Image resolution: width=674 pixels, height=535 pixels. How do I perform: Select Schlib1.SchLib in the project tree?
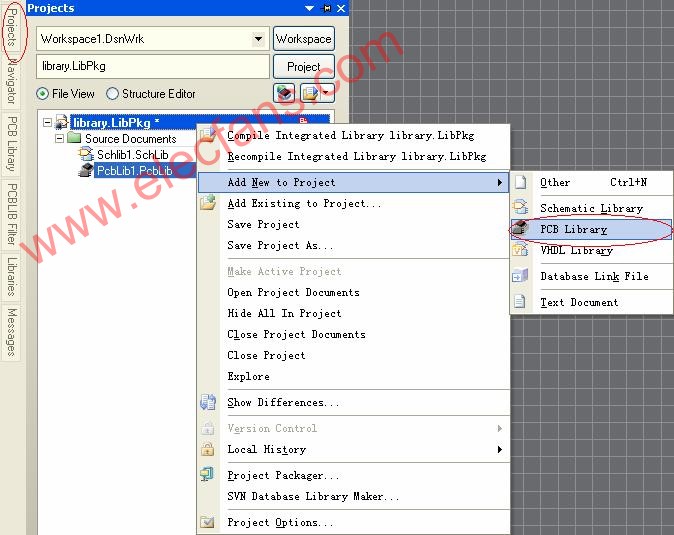coord(132,155)
